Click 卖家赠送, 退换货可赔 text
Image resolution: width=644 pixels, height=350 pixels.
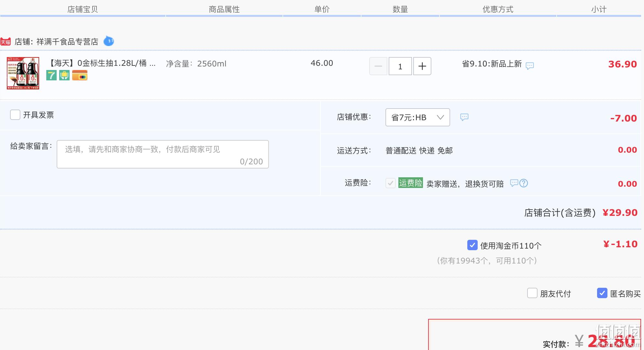click(x=465, y=184)
